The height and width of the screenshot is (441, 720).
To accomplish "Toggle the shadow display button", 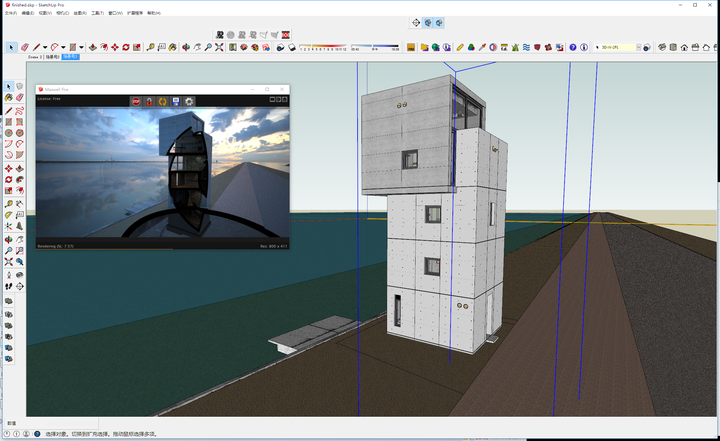I will pyautogui.click(x=291, y=47).
